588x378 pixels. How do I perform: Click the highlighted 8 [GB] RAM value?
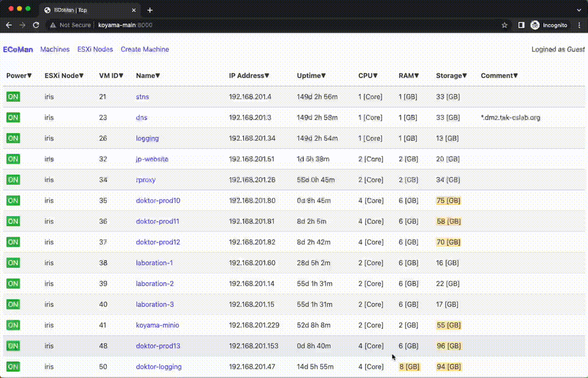pos(409,367)
